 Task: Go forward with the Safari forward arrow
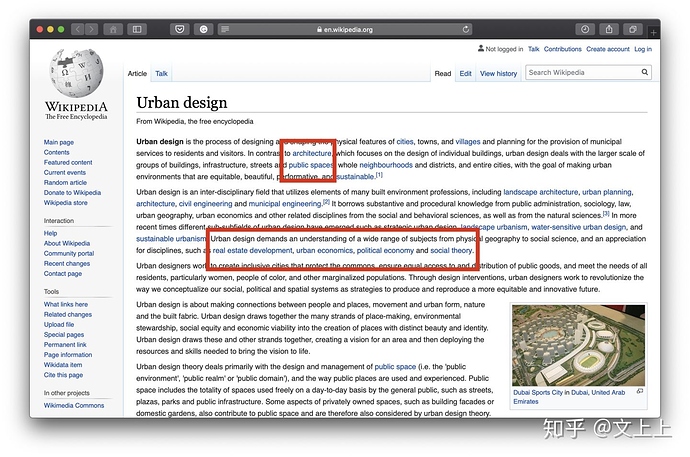pyautogui.click(x=92, y=29)
